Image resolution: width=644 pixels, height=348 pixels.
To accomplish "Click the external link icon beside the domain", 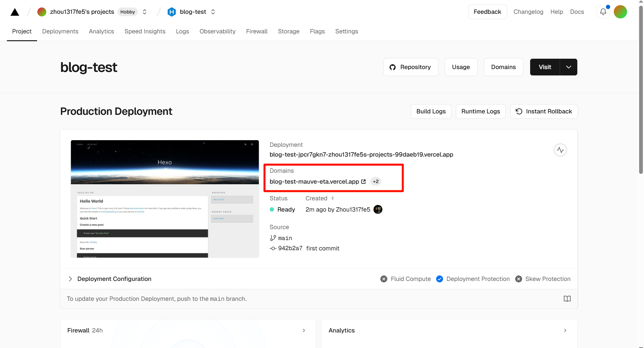I will pos(363,182).
